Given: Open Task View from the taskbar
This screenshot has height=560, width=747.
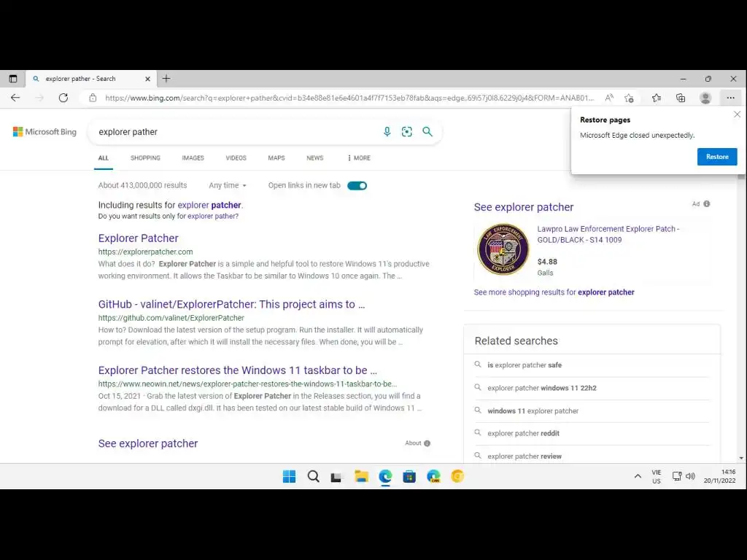Looking at the screenshot, I should pyautogui.click(x=336, y=477).
